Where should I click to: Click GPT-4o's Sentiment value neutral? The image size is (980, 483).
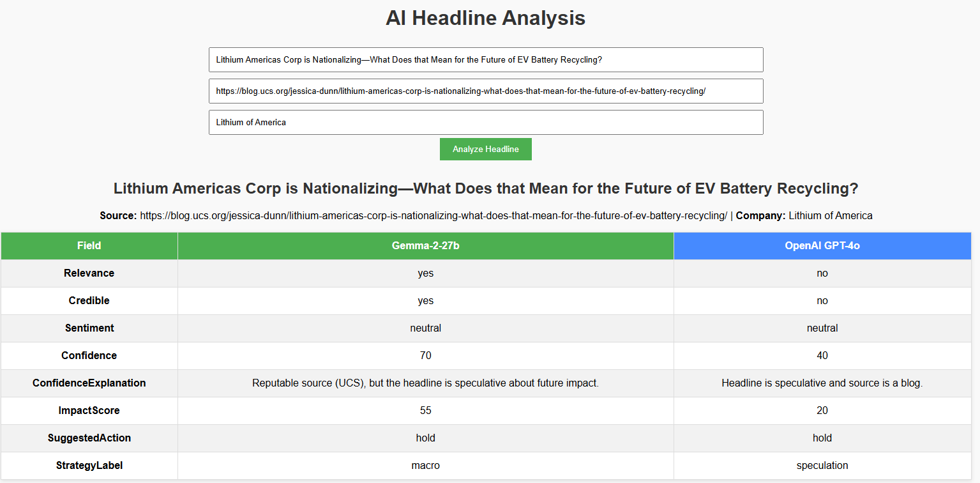[822, 328]
